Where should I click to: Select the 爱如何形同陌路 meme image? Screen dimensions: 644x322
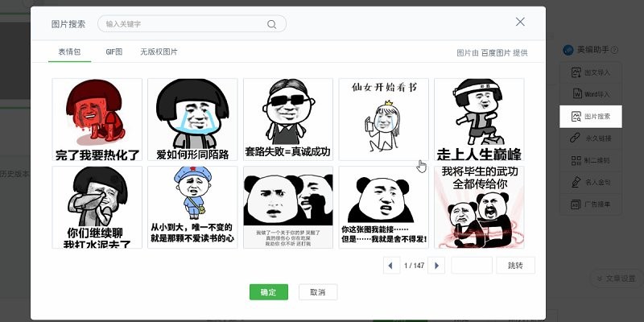click(x=192, y=119)
